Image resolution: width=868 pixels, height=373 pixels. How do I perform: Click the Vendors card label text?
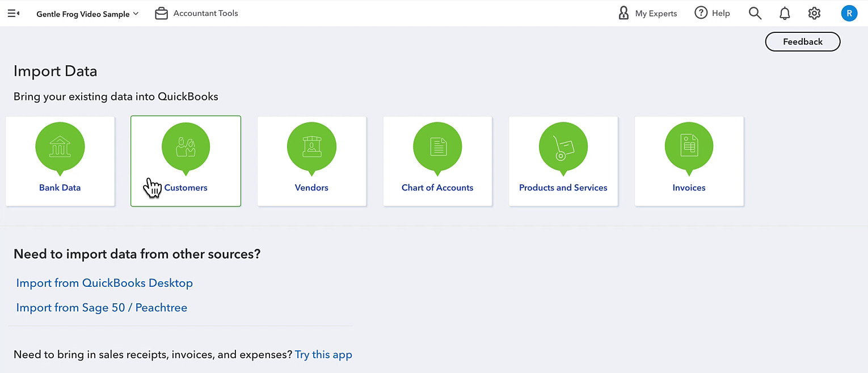[311, 188]
